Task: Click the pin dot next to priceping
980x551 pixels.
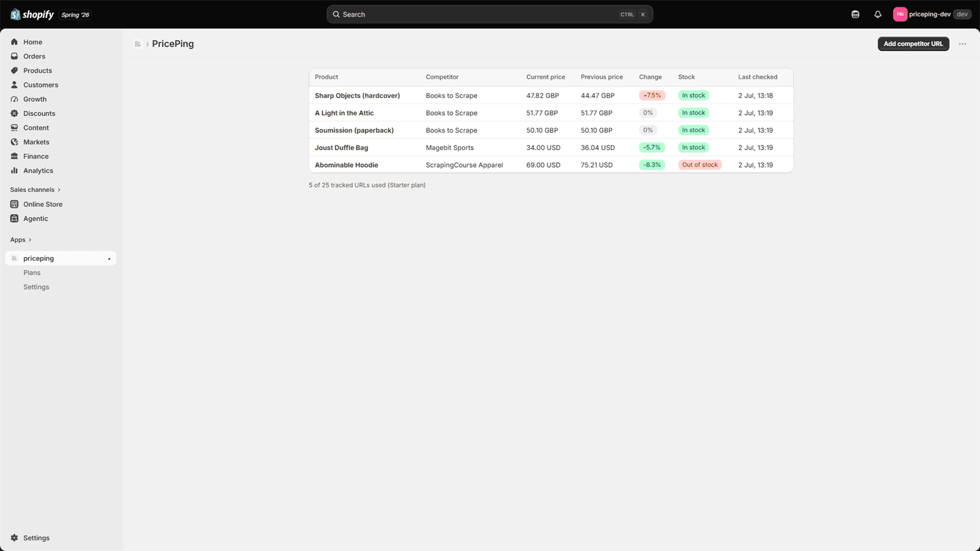Action: [x=109, y=259]
